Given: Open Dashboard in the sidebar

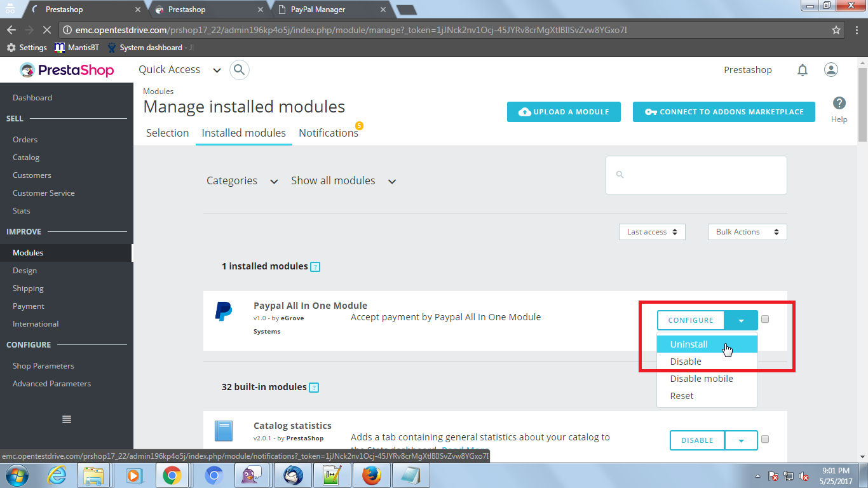Looking at the screenshot, I should tap(32, 98).
